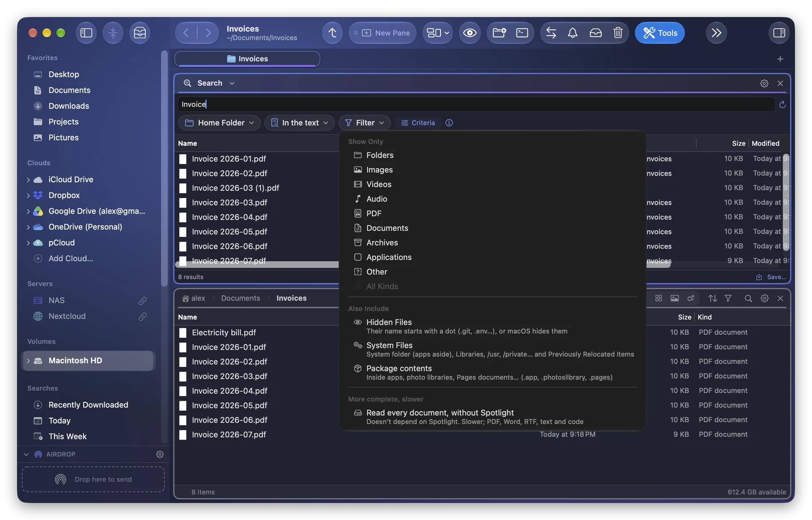Navigate back with the left chevron

(186, 33)
